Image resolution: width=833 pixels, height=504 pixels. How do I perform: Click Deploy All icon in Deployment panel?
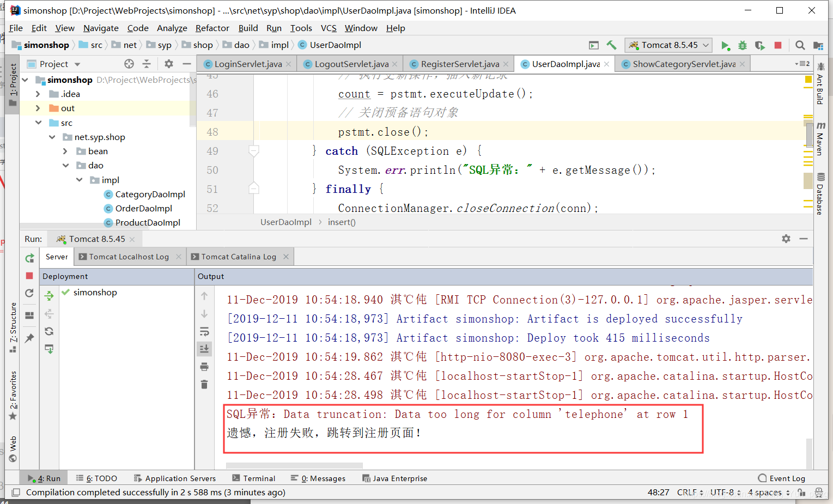(x=49, y=296)
